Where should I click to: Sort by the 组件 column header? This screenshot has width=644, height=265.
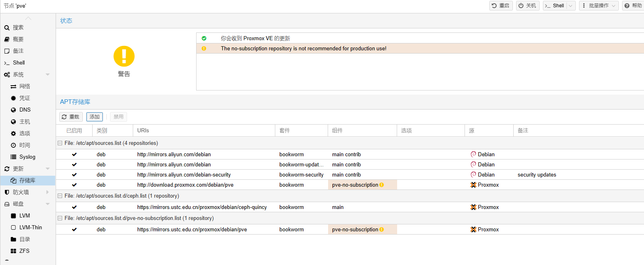pos(363,131)
